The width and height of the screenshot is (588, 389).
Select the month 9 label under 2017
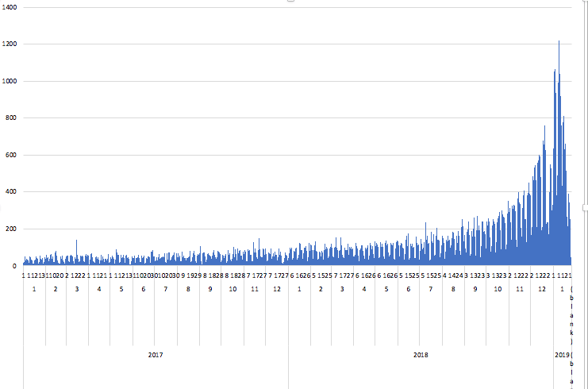tap(210, 290)
